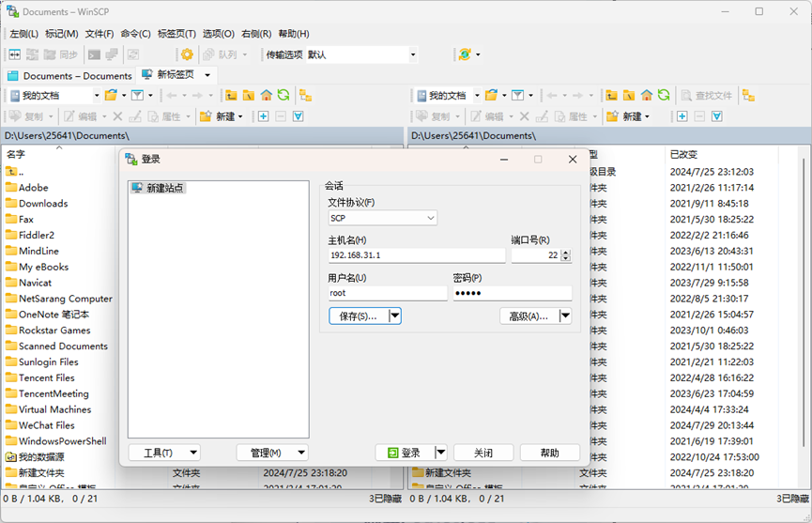812x523 pixels.
Task: Click the Login (登录) button
Action: tap(405, 453)
